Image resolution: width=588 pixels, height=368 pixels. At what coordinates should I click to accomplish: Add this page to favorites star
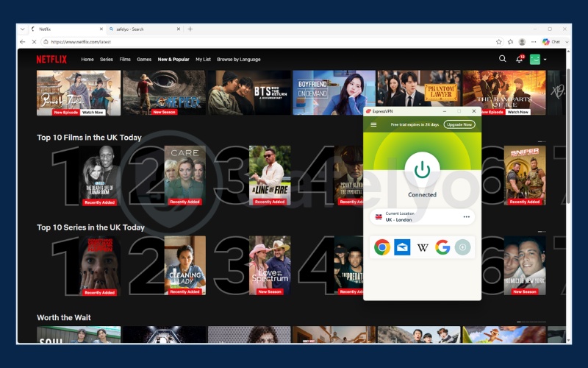[x=499, y=42]
